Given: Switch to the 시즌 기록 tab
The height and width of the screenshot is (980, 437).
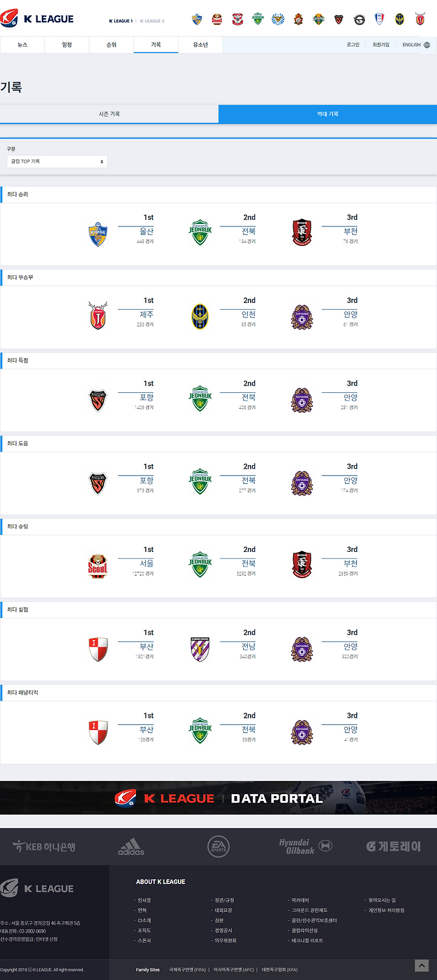Looking at the screenshot, I should (x=109, y=114).
